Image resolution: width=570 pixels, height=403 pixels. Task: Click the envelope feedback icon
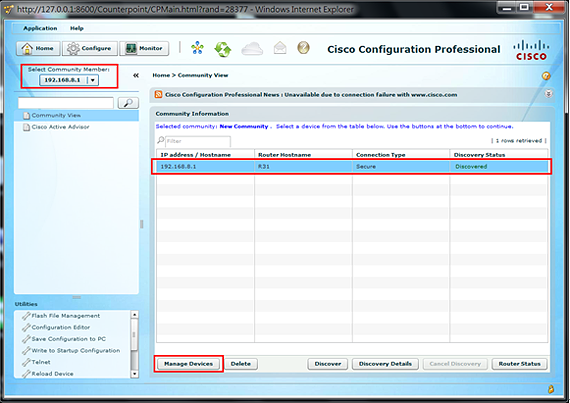(280, 48)
